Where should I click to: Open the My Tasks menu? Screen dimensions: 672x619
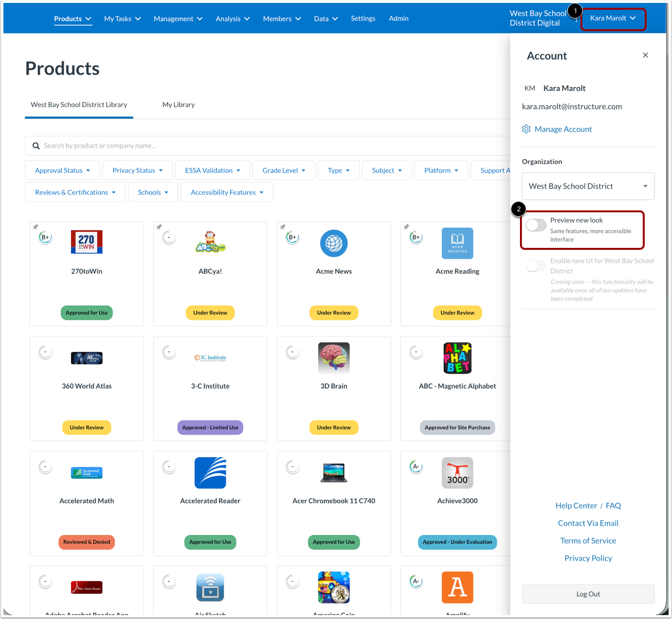(x=122, y=19)
